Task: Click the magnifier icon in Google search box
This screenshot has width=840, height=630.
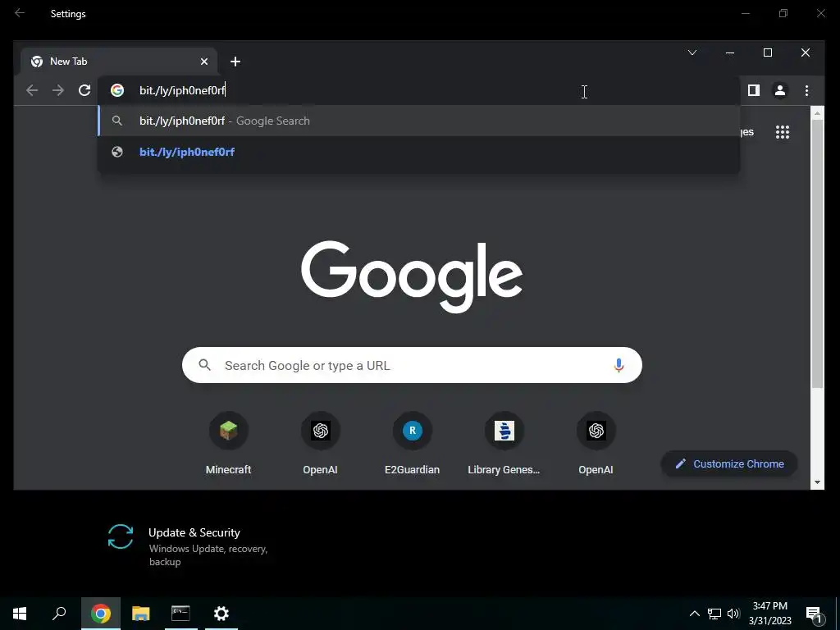Action: [204, 365]
